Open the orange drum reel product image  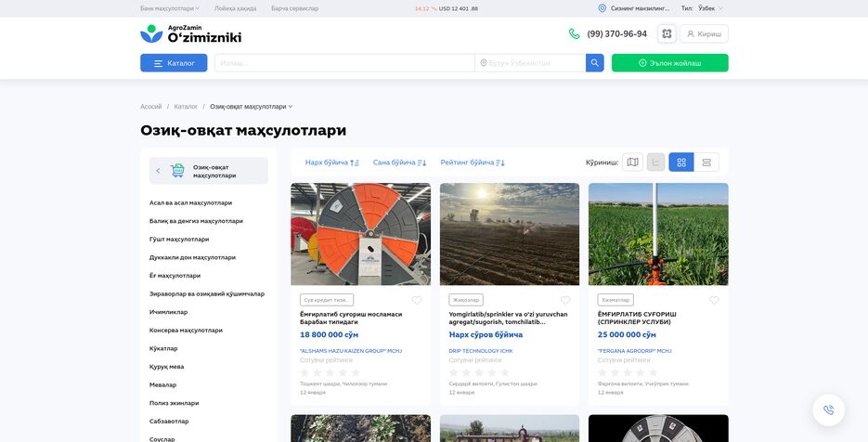(x=360, y=234)
